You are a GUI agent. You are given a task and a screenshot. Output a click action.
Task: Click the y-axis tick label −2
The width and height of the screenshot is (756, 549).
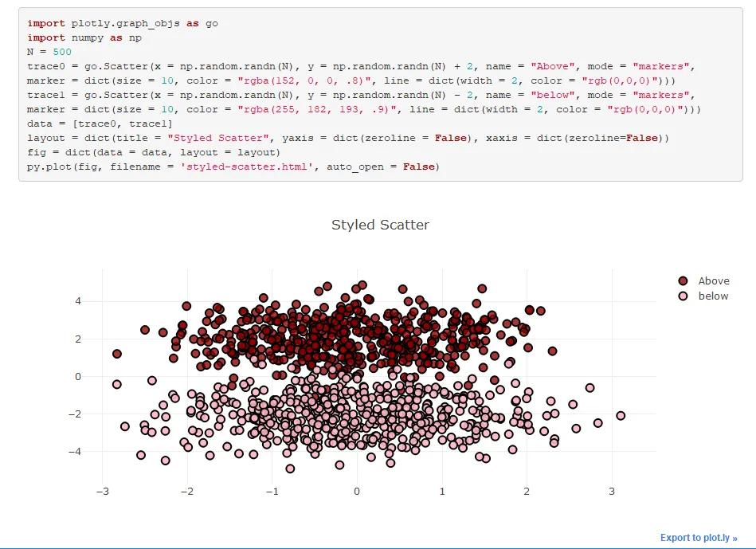pyautogui.click(x=75, y=414)
